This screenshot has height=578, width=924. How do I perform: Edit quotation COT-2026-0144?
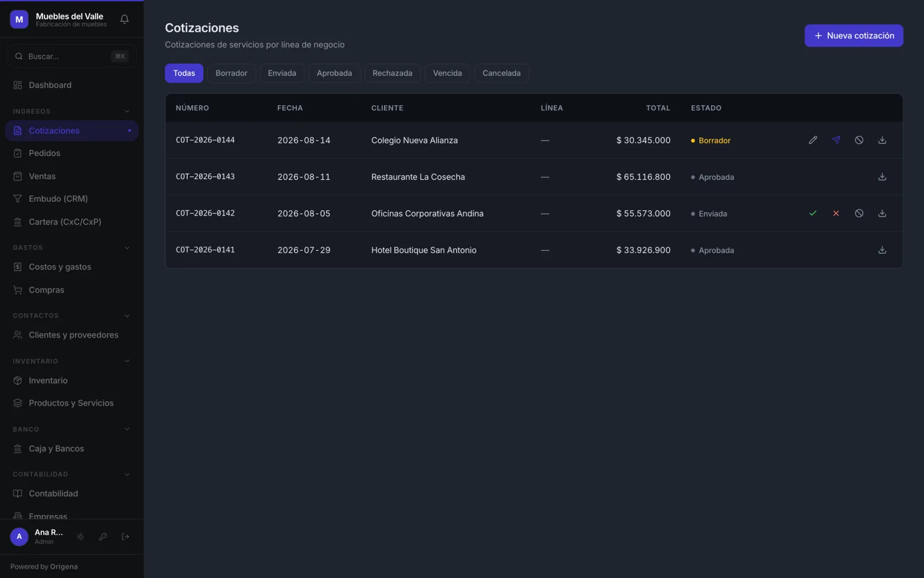coord(813,140)
